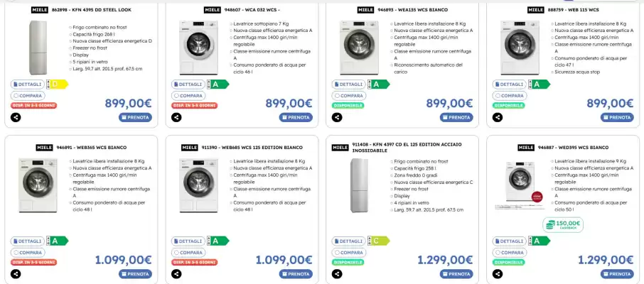The width and height of the screenshot is (644, 284).
Task: Share the KFN 4397 CD fridge
Action: (x=336, y=274)
